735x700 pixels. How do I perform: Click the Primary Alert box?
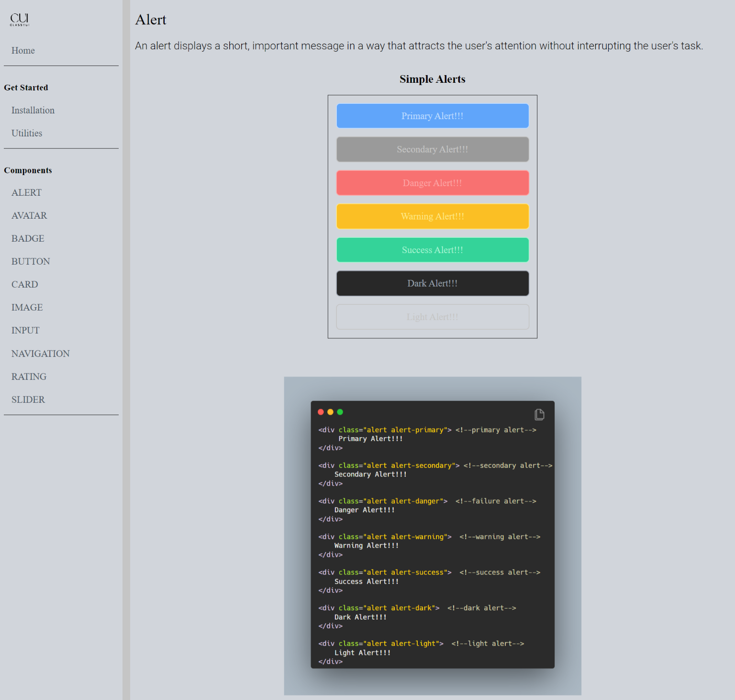432,116
